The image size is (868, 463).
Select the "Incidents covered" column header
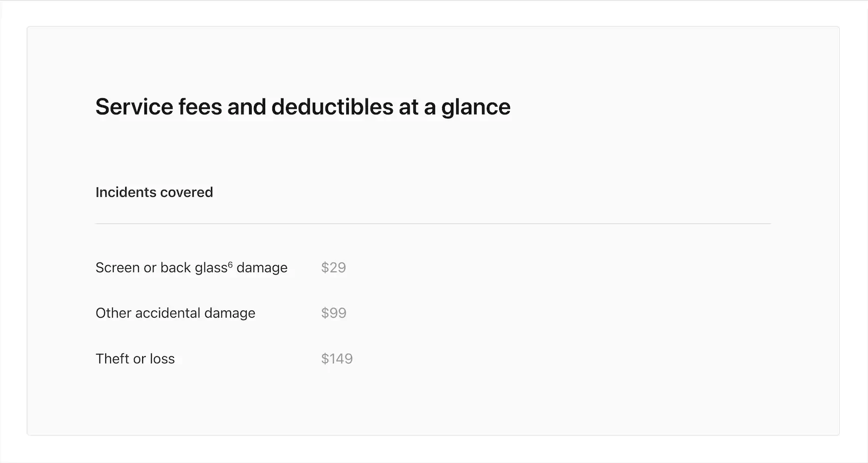[x=154, y=192]
